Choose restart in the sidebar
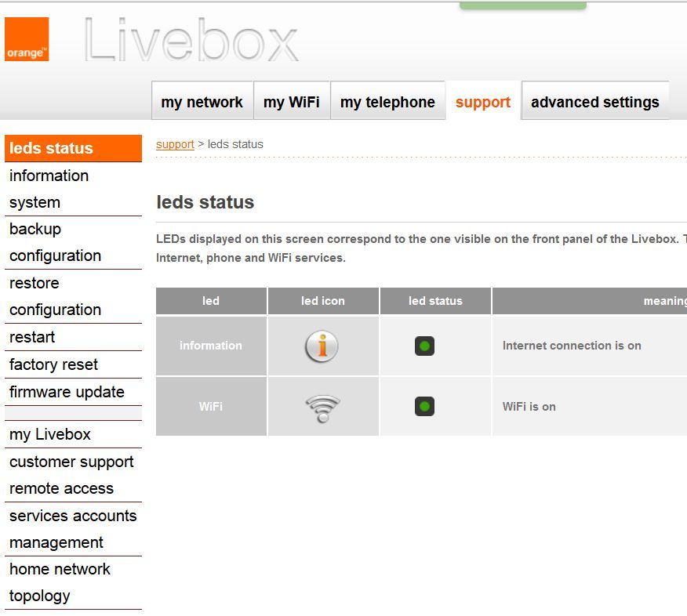 point(73,337)
